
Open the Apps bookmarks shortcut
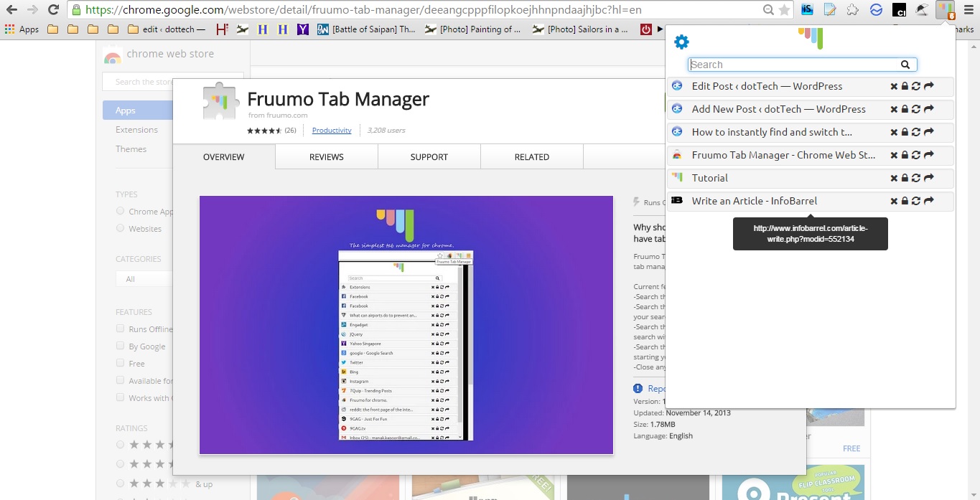(22, 29)
